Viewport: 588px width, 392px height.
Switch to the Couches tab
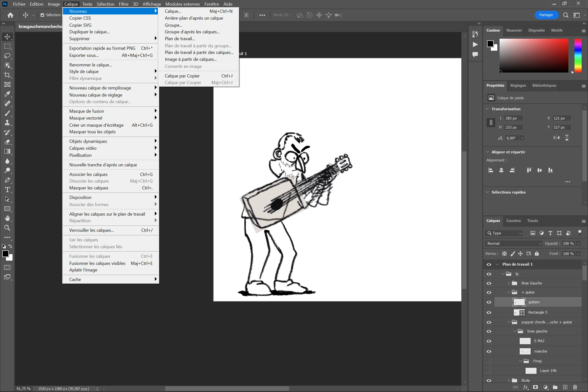513,221
